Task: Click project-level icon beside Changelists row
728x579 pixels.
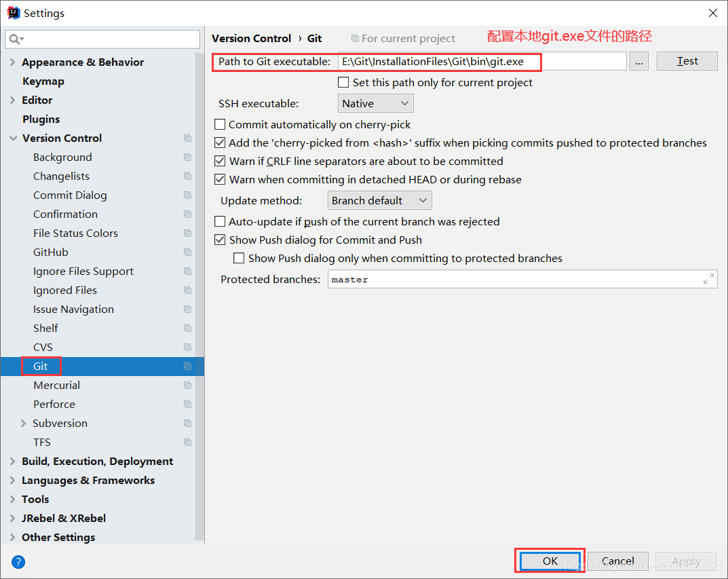Action: click(187, 176)
